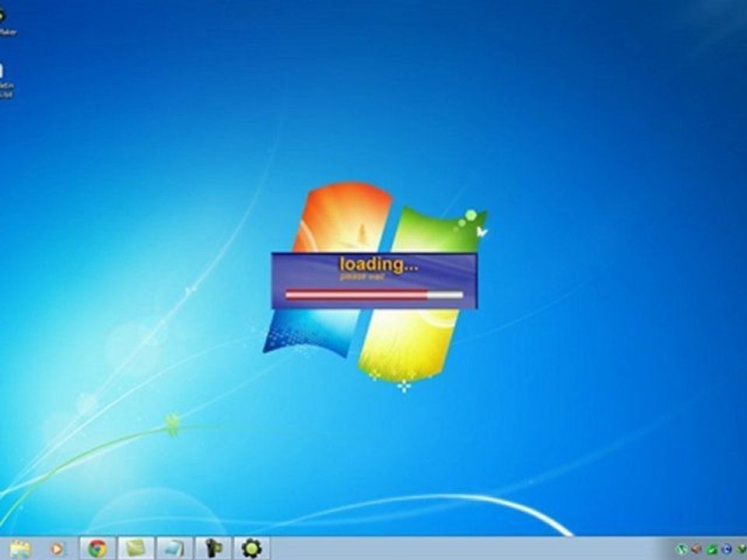The width and height of the screenshot is (747, 560).
Task: Open the green sticky notes taskbar app
Action: click(x=135, y=548)
